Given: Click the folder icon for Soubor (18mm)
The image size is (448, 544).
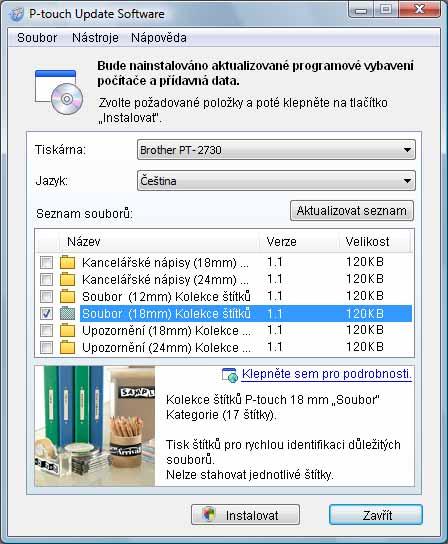Looking at the screenshot, I should click(x=67, y=314).
